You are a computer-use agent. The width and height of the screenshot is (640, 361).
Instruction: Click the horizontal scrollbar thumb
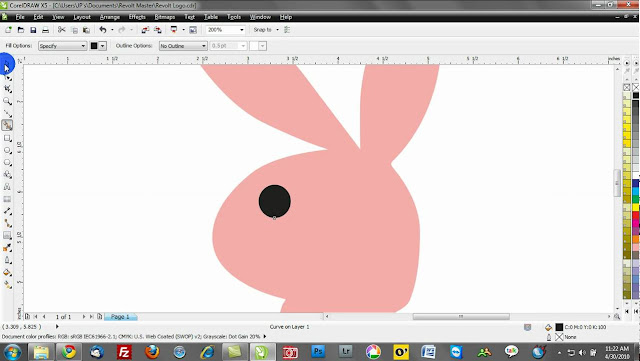(x=461, y=316)
